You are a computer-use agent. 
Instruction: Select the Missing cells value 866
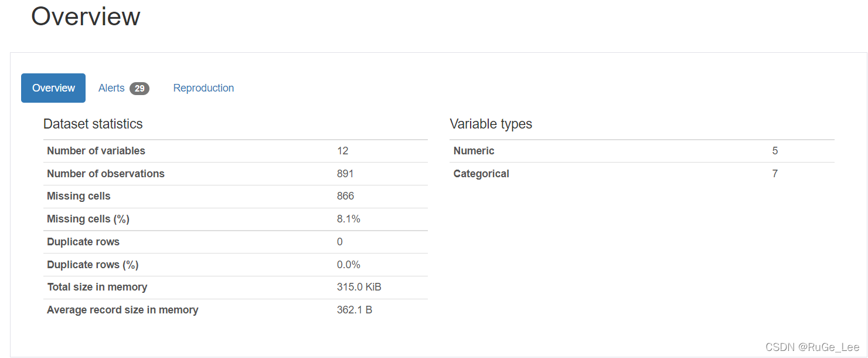click(345, 196)
